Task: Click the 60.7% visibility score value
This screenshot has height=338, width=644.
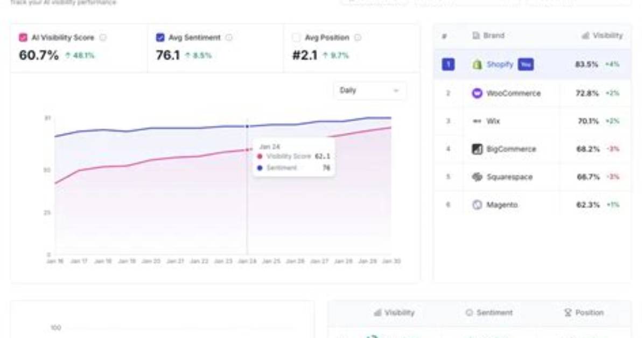Action: (x=39, y=55)
